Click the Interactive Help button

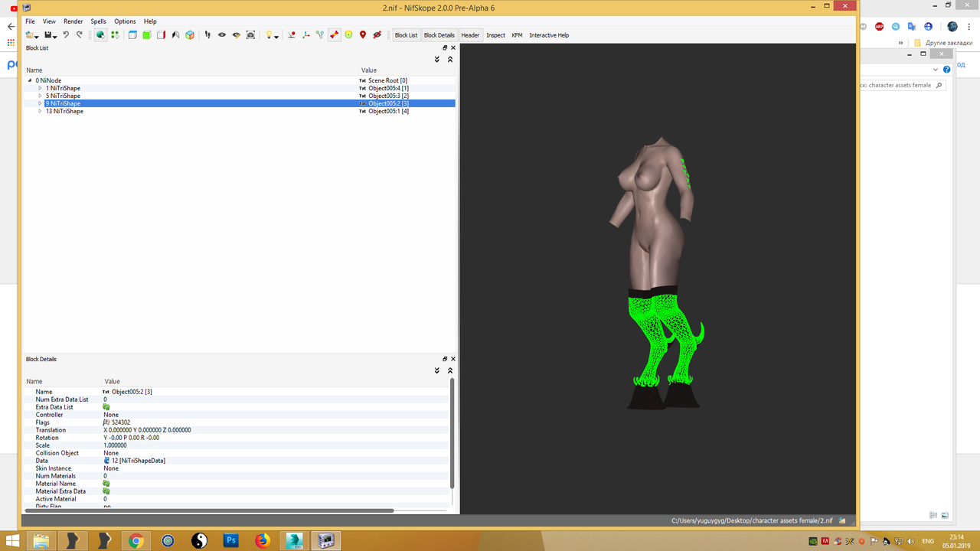coord(549,35)
